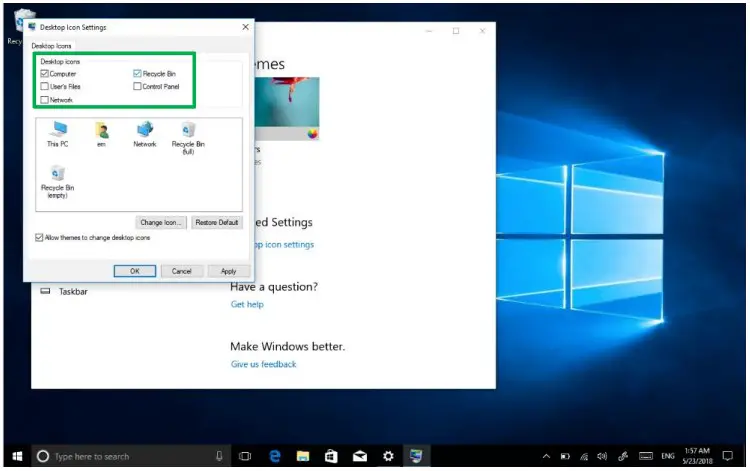
Task: Open Task View from the taskbar
Action: (245, 456)
